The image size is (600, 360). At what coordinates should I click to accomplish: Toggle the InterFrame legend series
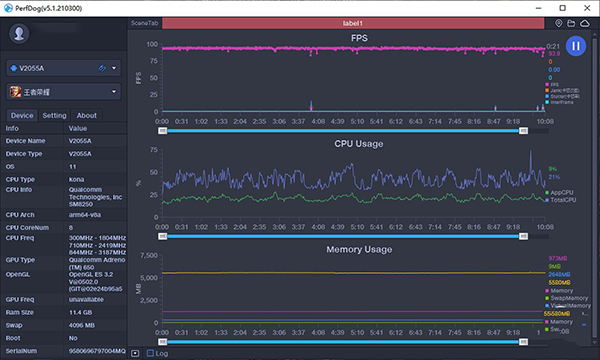click(559, 102)
